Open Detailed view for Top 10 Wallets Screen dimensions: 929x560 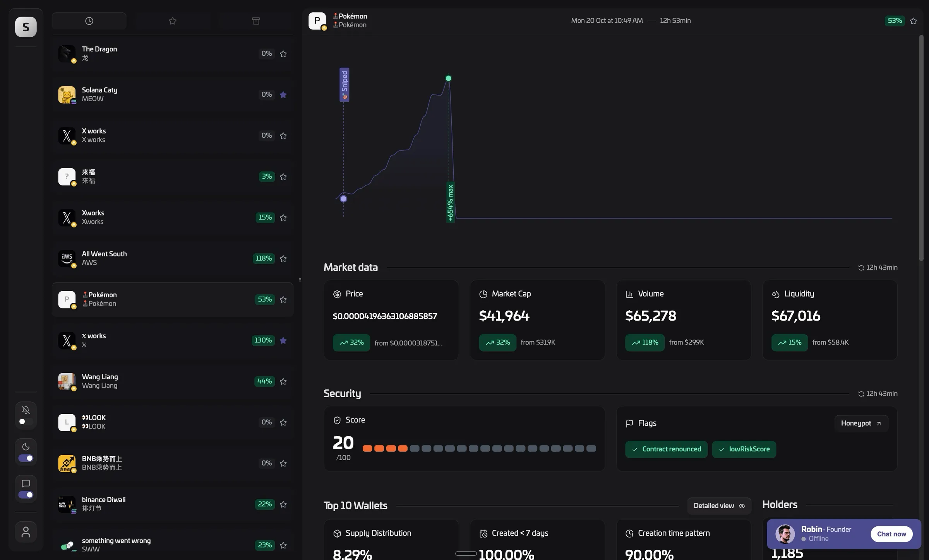click(x=718, y=505)
